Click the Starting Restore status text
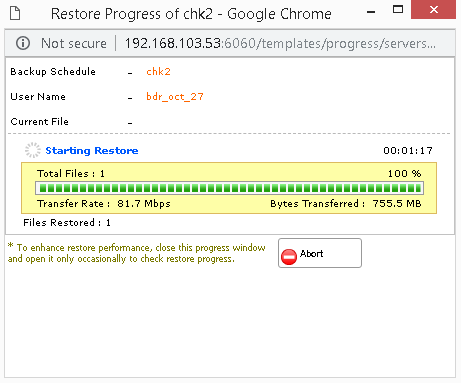Image resolution: width=461 pixels, height=383 pixels. (x=92, y=151)
